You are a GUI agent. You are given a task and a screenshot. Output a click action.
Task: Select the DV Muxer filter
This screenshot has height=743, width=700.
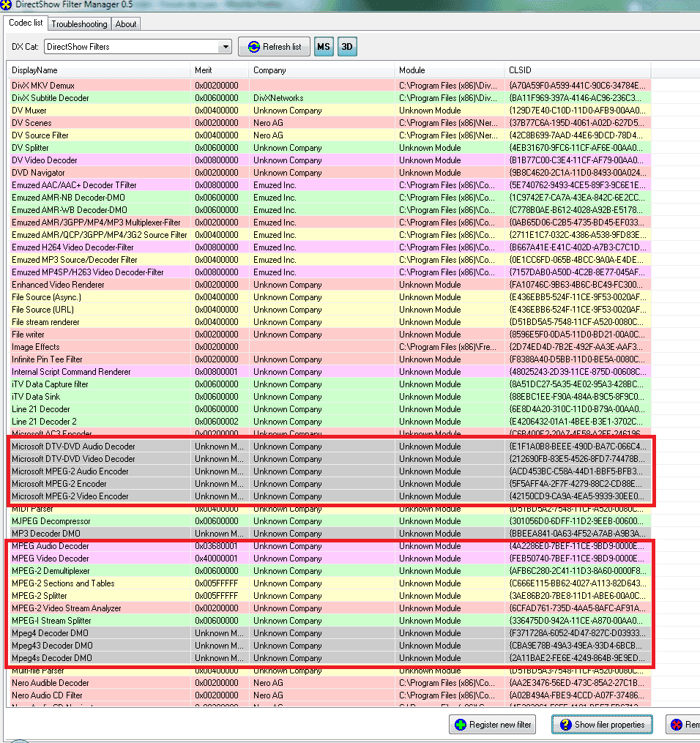[330, 111]
